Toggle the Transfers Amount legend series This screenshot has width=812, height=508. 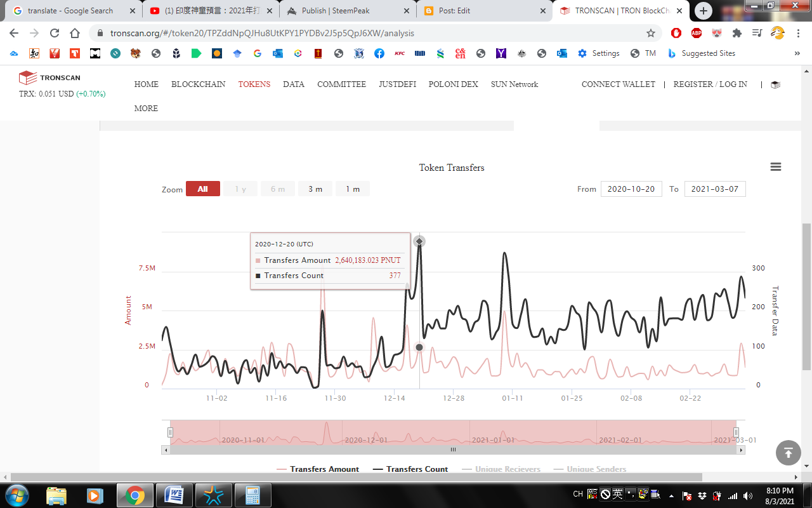pyautogui.click(x=318, y=469)
